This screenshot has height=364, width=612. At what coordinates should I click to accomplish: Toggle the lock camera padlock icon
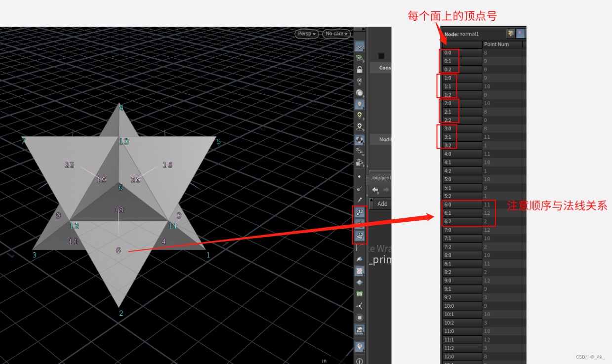click(x=360, y=70)
